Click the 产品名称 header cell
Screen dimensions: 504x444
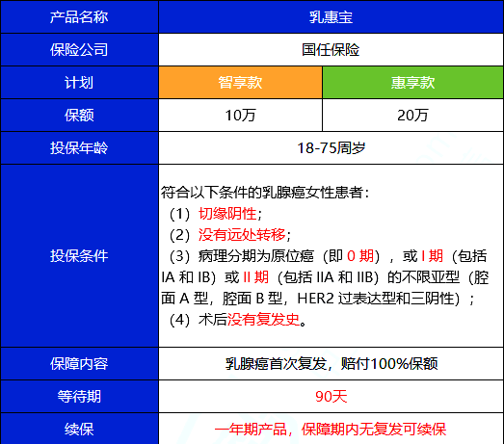pos(79,16)
